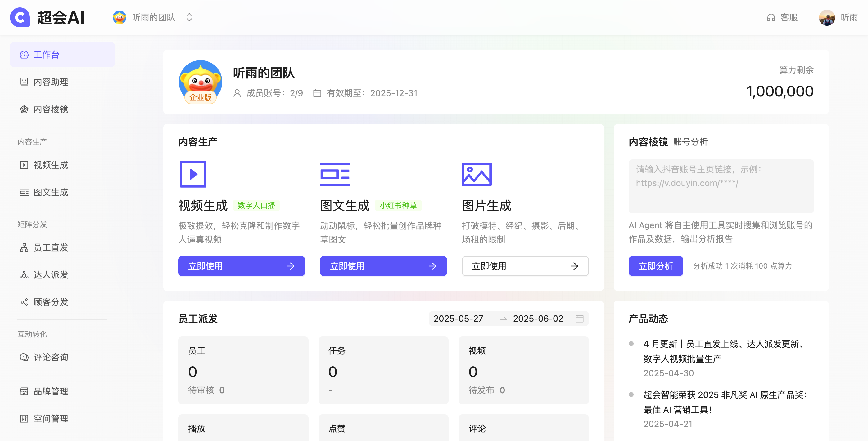Click the 点赞 statistics card
This screenshot has height=441, width=868.
383,428
